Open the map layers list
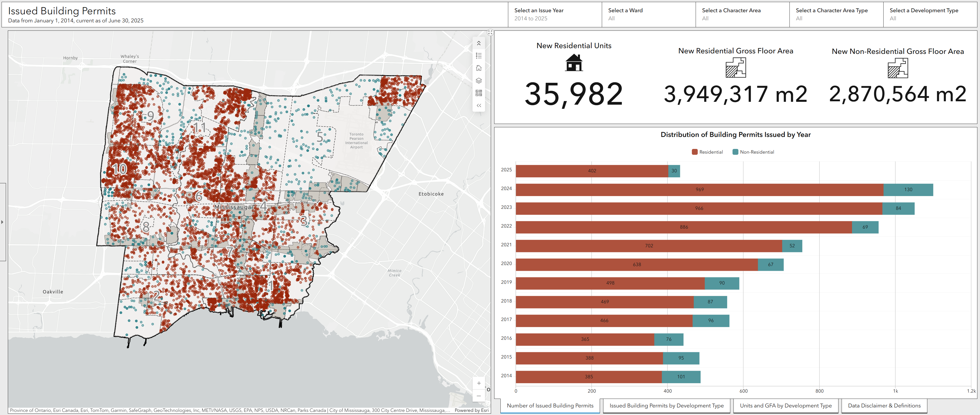Image resolution: width=980 pixels, height=415 pixels. pyautogui.click(x=479, y=80)
